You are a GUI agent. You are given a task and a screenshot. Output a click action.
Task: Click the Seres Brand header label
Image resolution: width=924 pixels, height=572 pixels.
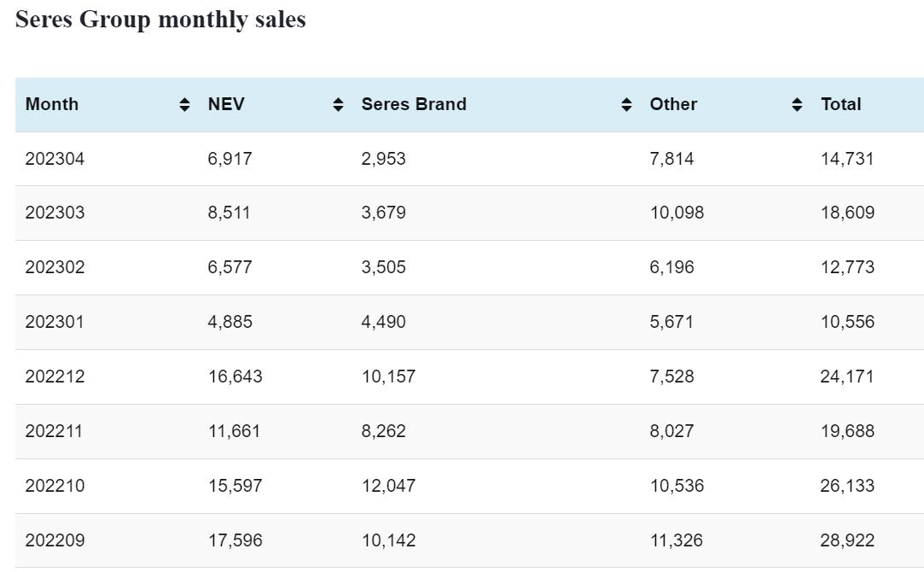414,104
